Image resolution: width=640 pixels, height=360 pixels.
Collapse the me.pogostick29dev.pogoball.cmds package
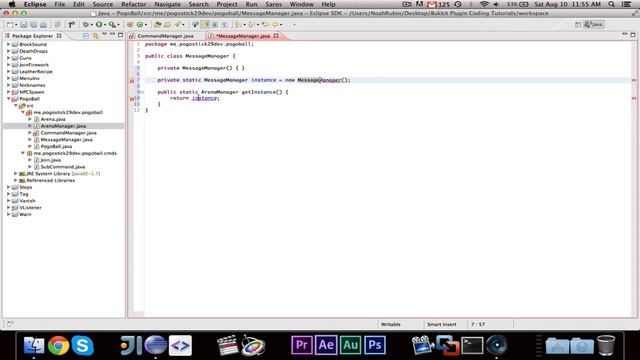pos(23,153)
